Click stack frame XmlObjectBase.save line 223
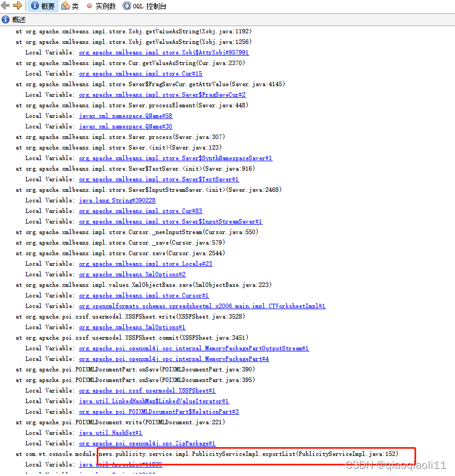This screenshot has height=476, width=455. (x=143, y=285)
